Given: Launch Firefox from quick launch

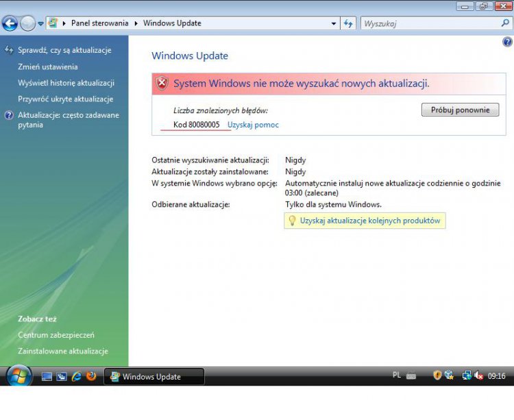Looking at the screenshot, I should (x=91, y=375).
